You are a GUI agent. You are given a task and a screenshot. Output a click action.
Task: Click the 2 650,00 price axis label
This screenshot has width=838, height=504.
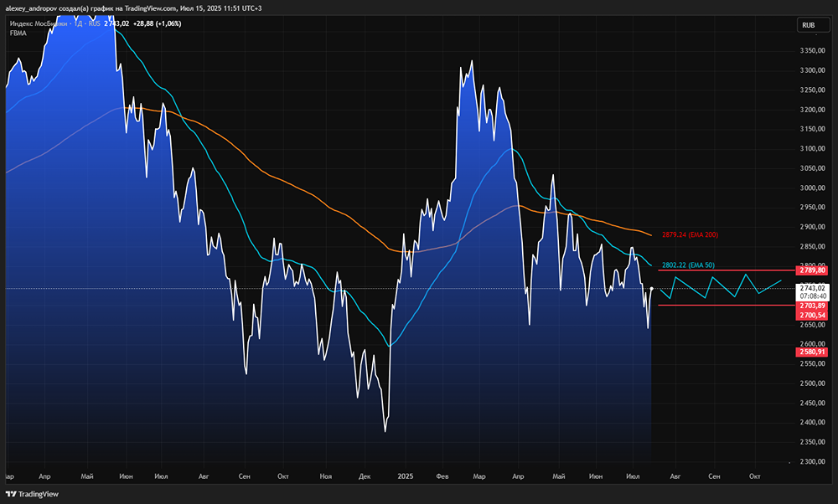[812, 325]
